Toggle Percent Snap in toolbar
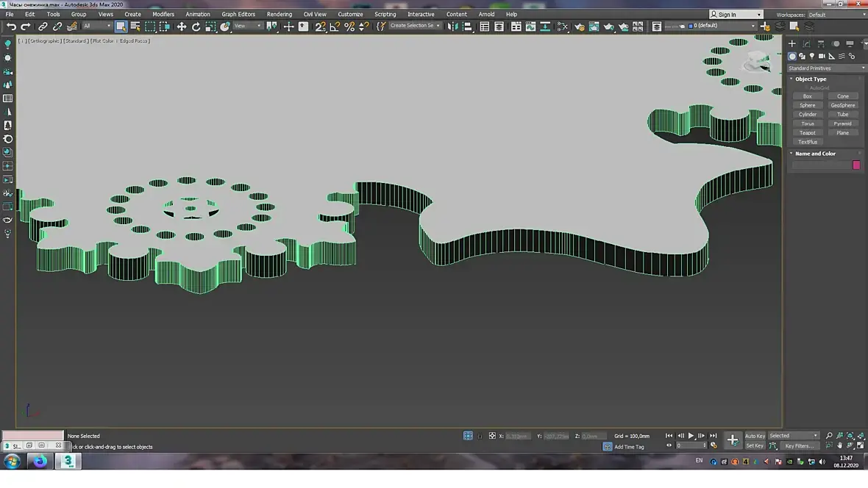 click(349, 26)
